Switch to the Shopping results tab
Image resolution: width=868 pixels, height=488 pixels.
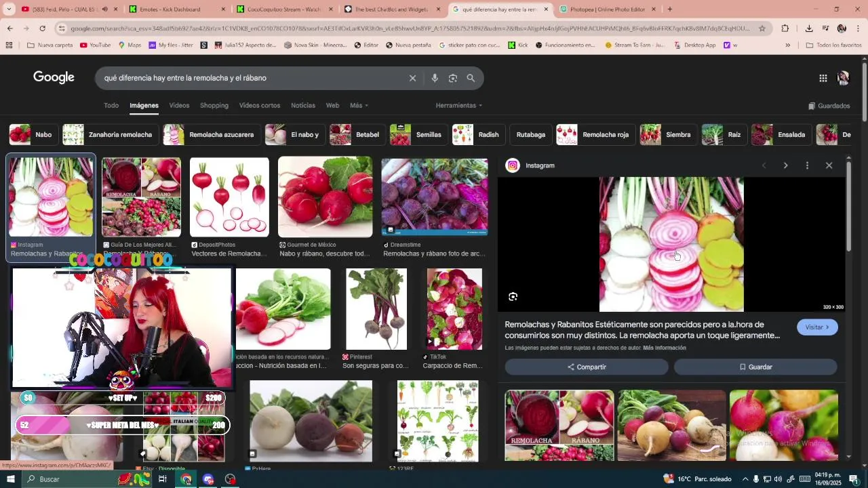coord(214,106)
